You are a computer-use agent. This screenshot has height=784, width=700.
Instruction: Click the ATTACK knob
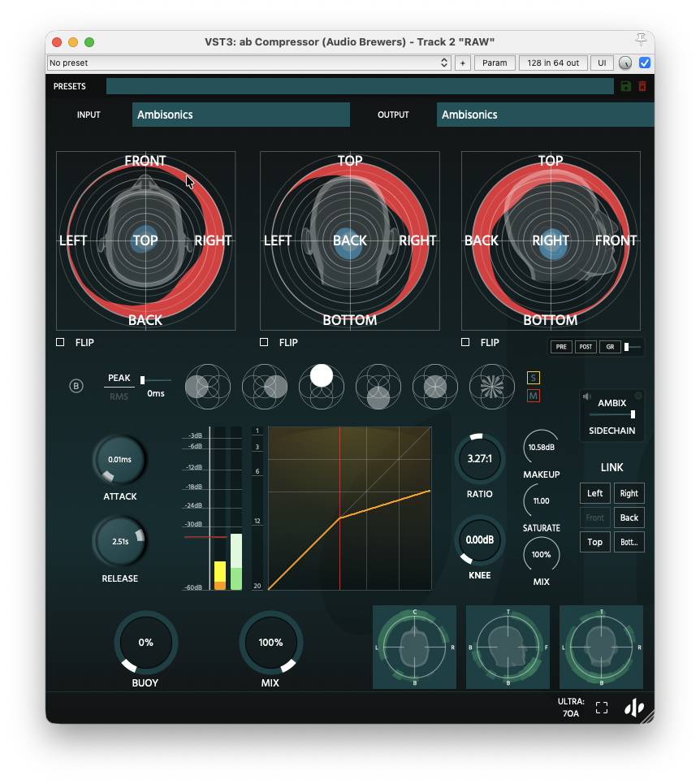pyautogui.click(x=120, y=460)
